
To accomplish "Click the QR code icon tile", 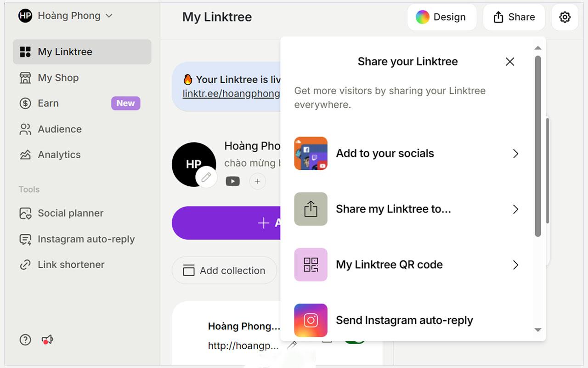I will coord(311,265).
